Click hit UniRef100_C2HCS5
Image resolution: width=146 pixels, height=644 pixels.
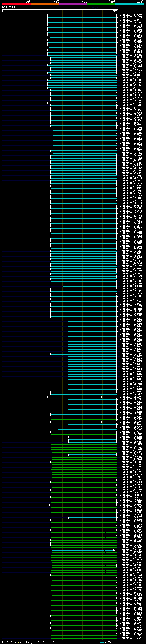pos(131,590)
